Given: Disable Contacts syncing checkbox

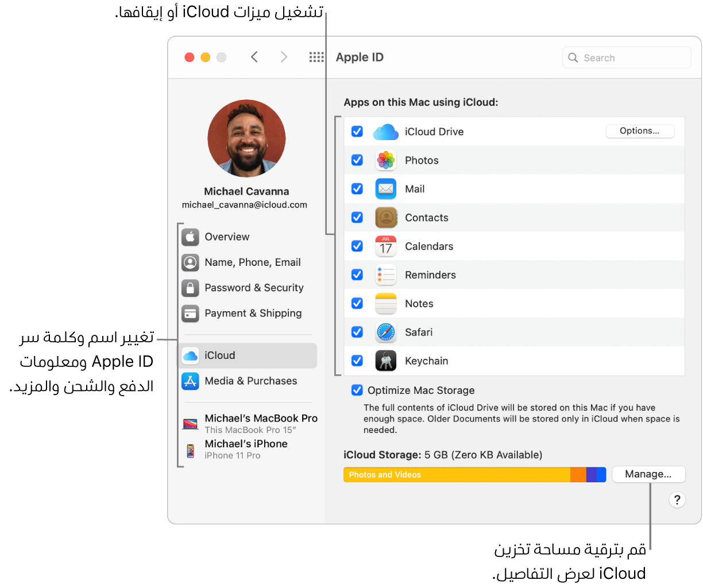Looking at the screenshot, I should tap(357, 218).
